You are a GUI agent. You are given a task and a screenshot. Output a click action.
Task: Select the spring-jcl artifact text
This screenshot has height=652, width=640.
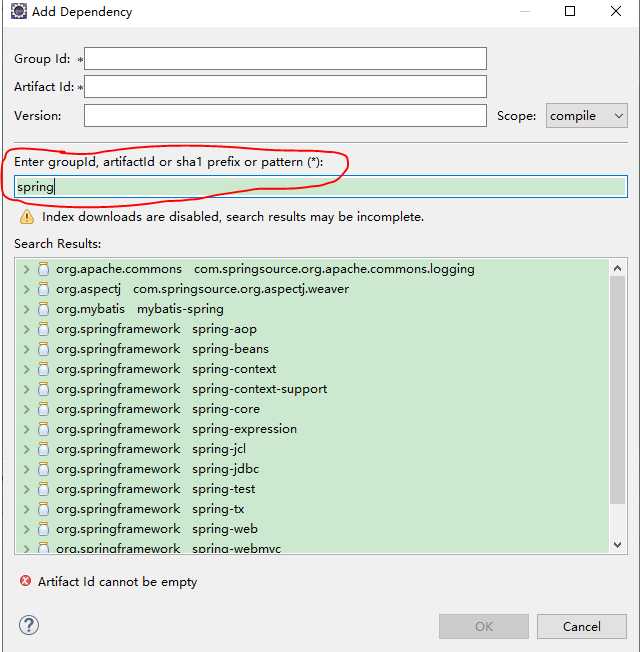click(x=219, y=449)
